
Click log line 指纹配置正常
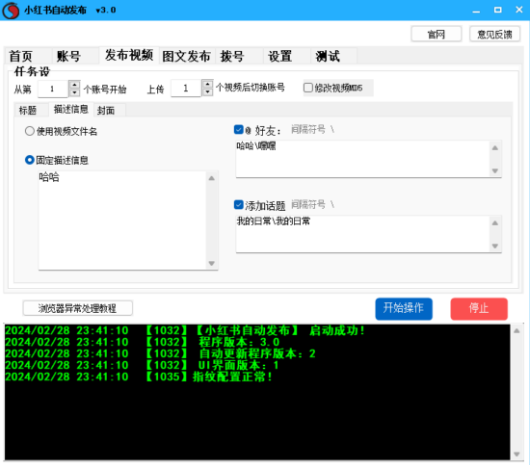(x=139, y=376)
